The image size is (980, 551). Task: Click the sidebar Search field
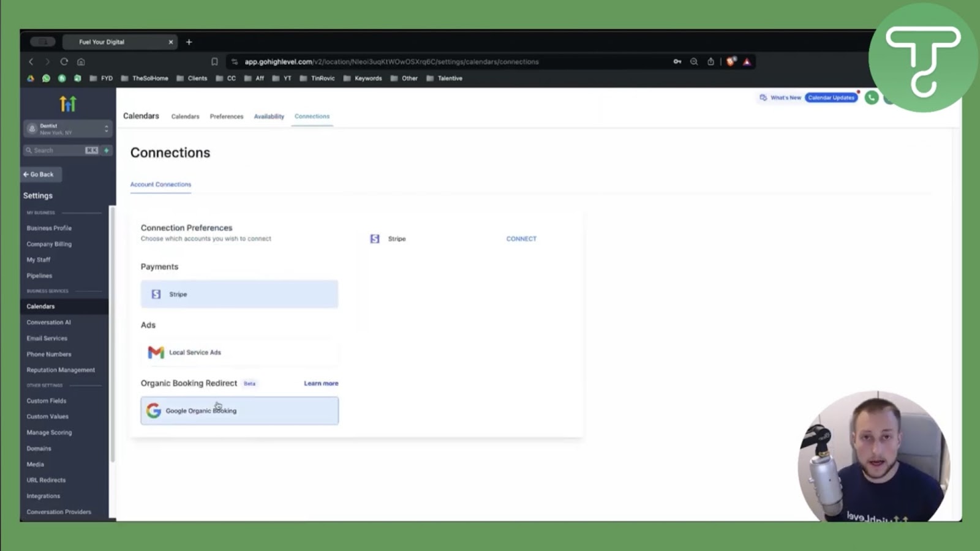click(60, 150)
